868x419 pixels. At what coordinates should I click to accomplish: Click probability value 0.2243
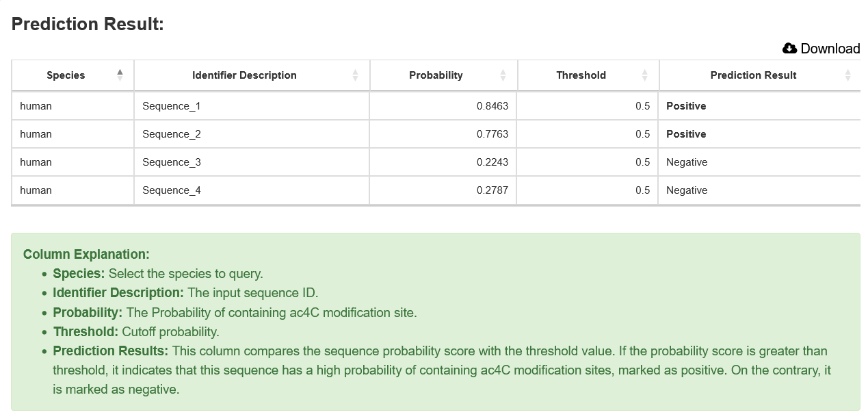pos(492,162)
